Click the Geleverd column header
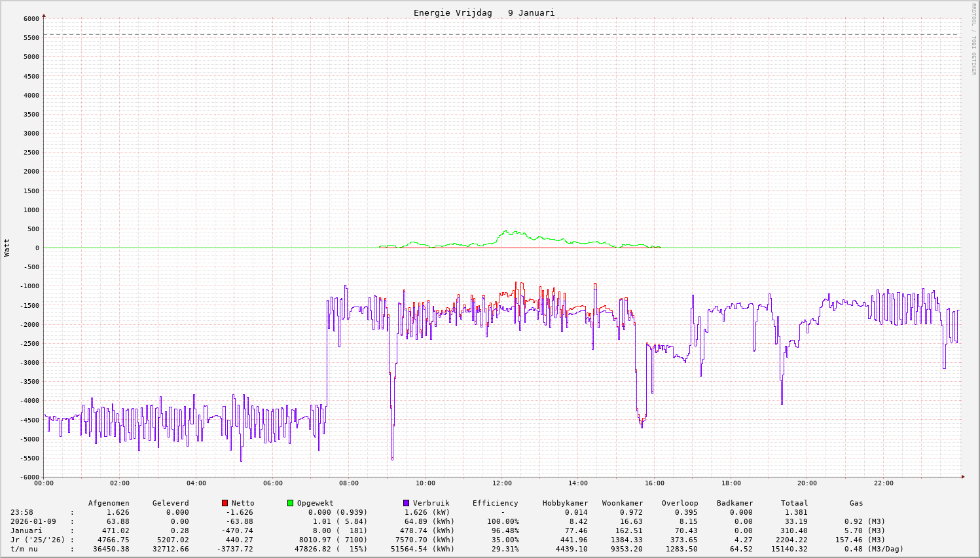Screen dimensions: 980x558 [170, 503]
